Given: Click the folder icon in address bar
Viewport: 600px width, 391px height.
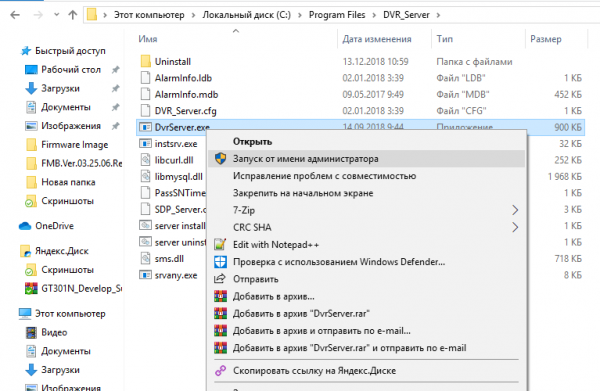Looking at the screenshot, I should click(92, 15).
